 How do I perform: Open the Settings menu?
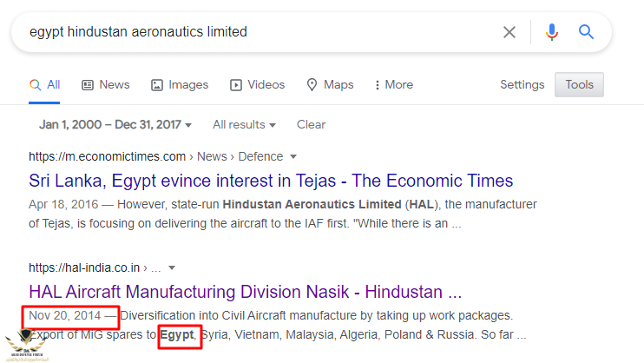pyautogui.click(x=522, y=84)
